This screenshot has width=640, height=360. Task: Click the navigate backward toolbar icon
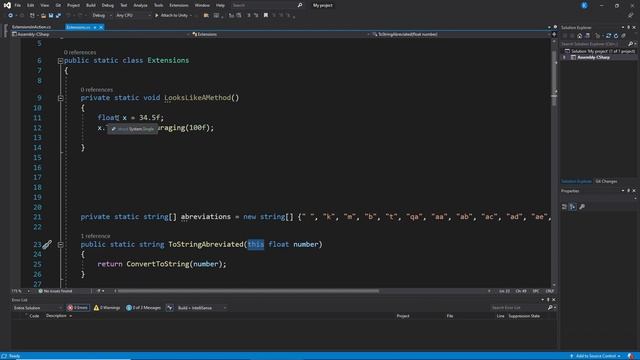tap(10, 16)
